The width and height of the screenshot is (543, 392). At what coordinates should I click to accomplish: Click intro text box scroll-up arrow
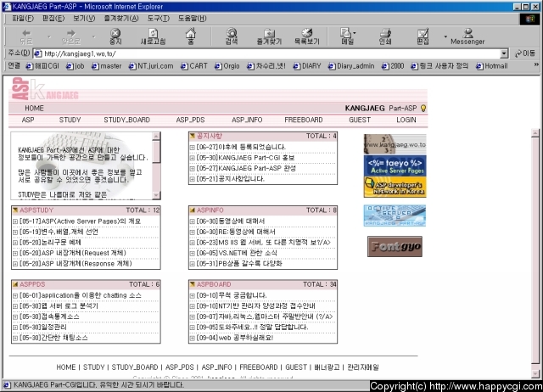(156, 136)
